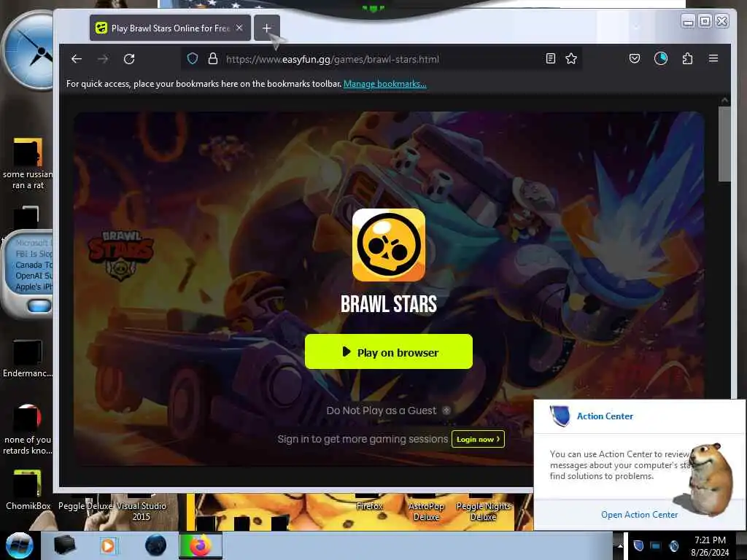
Task: Click the Login now button
Action: (x=478, y=439)
